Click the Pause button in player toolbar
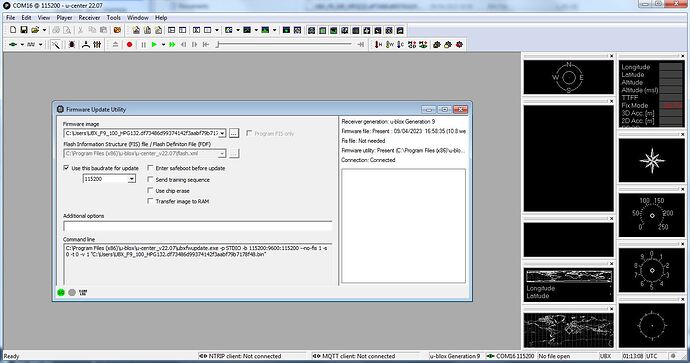Viewport: 690px width, 363px height. [x=143, y=44]
